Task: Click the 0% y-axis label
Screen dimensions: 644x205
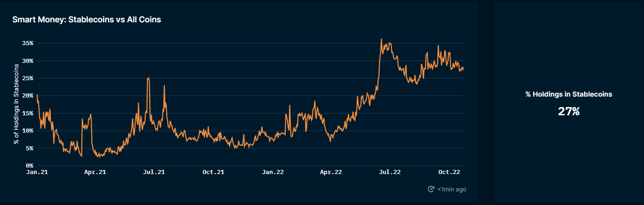Action: pos(29,165)
